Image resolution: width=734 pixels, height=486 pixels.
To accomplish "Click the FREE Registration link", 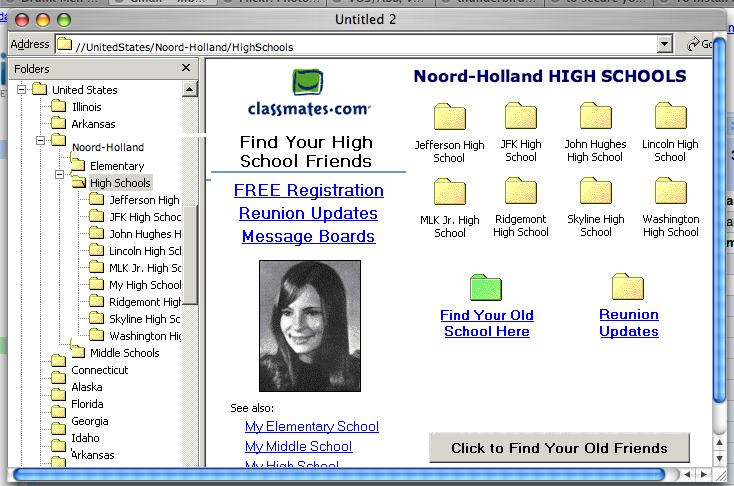I will coord(308,191).
